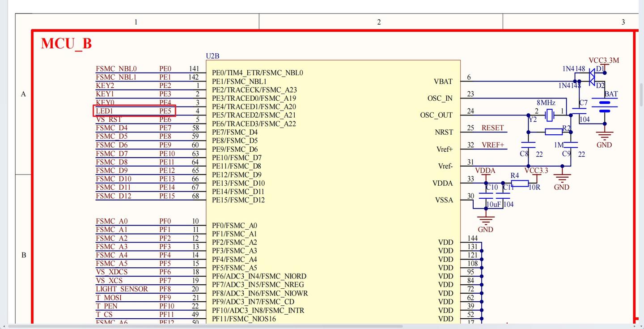
Task: Click capacitor C8 symbol
Action: [x=528, y=145]
